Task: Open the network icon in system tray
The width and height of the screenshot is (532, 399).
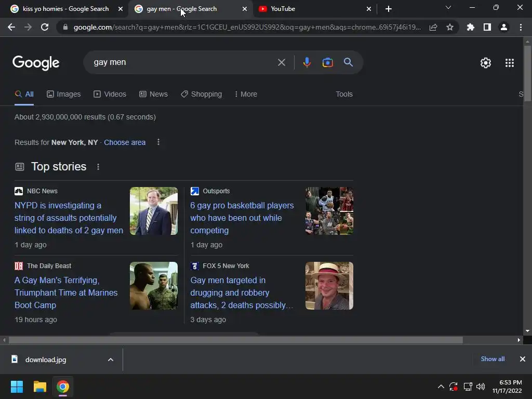Action: pos(468,387)
